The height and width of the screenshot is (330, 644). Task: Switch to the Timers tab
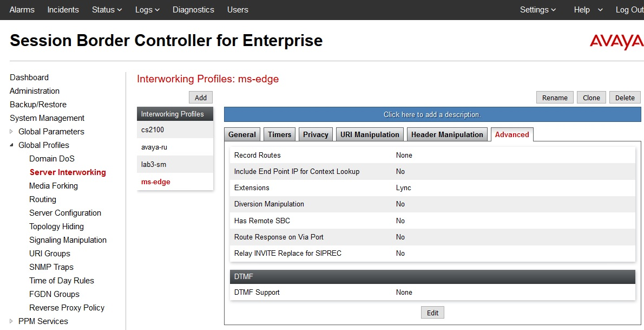pyautogui.click(x=280, y=134)
